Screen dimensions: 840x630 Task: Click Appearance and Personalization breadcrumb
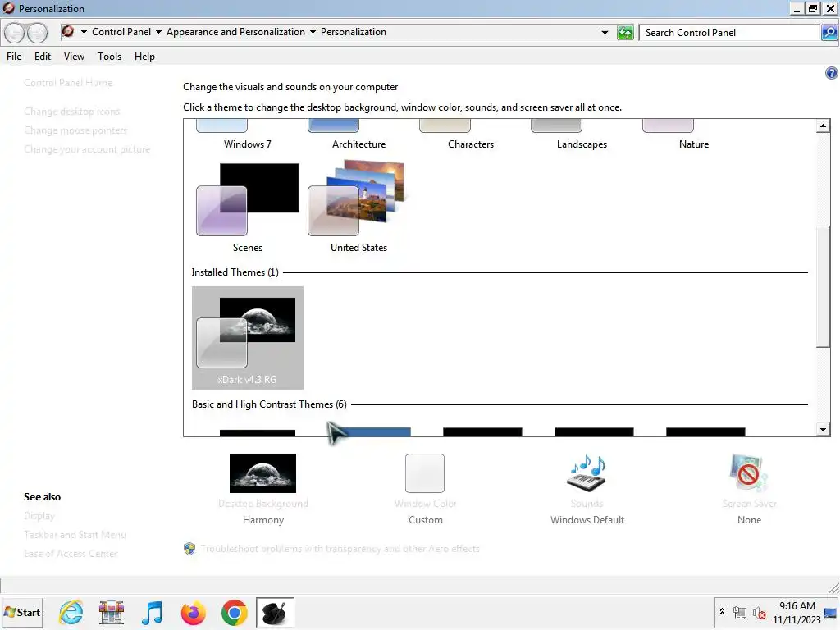235,32
